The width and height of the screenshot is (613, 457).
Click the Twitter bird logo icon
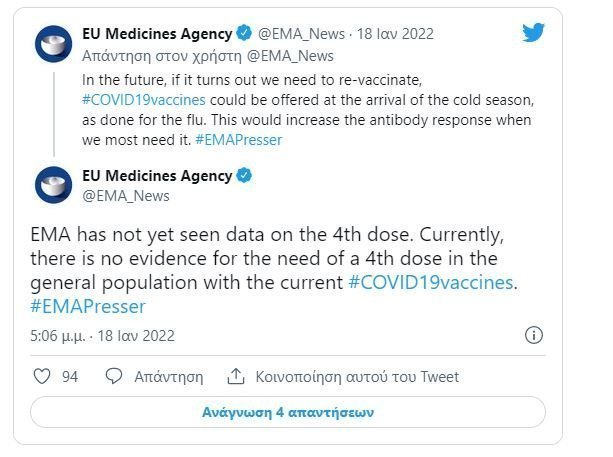(x=533, y=32)
